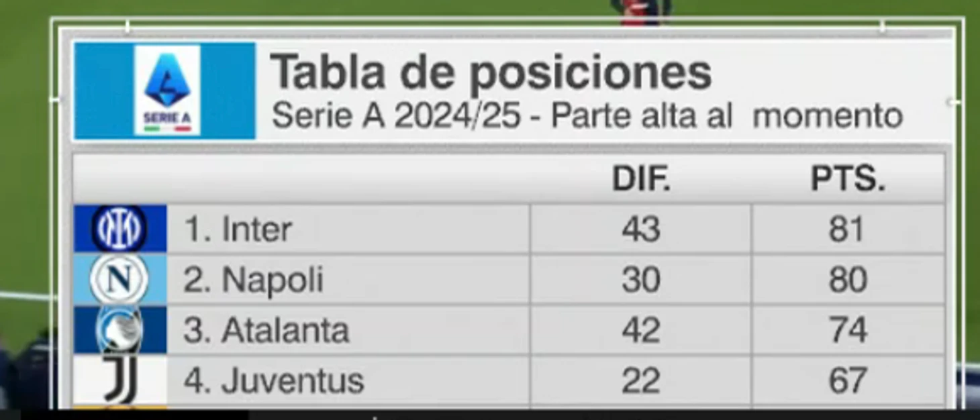
Task: Select the '2. Napoli' team name
Action: tap(253, 280)
